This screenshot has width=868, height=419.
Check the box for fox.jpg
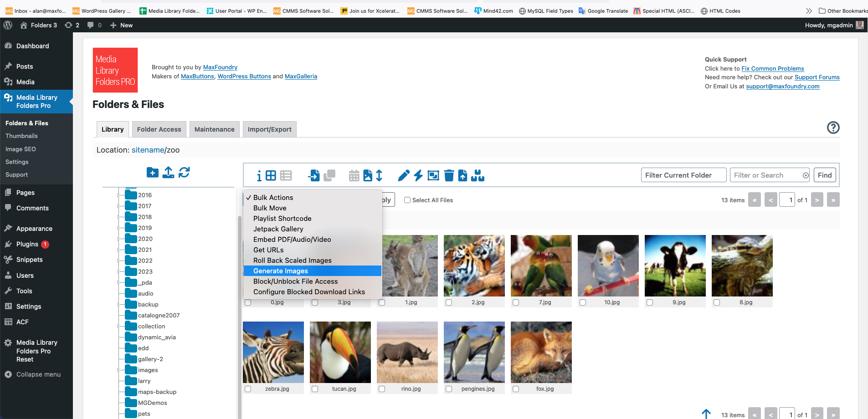click(x=516, y=389)
